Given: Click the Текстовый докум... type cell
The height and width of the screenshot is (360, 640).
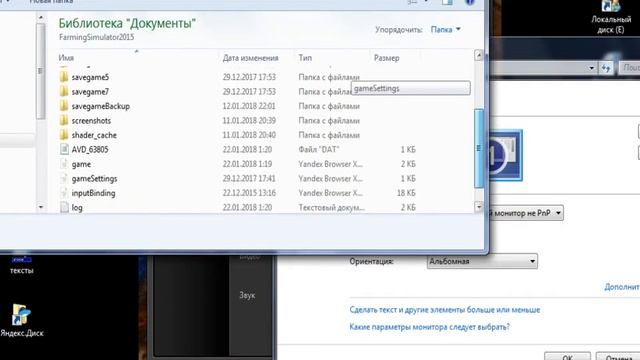Looking at the screenshot, I should (x=331, y=207).
